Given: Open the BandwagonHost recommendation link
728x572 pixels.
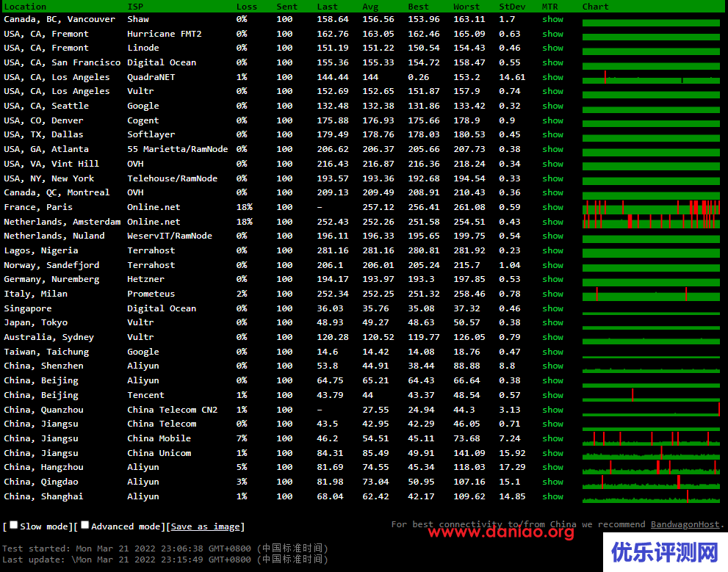Looking at the screenshot, I should coord(685,524).
